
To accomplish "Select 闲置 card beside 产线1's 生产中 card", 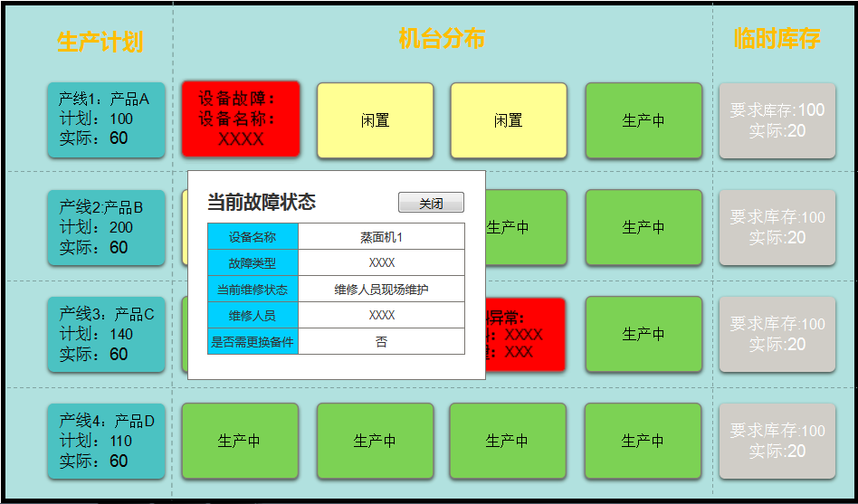I will pos(509,120).
